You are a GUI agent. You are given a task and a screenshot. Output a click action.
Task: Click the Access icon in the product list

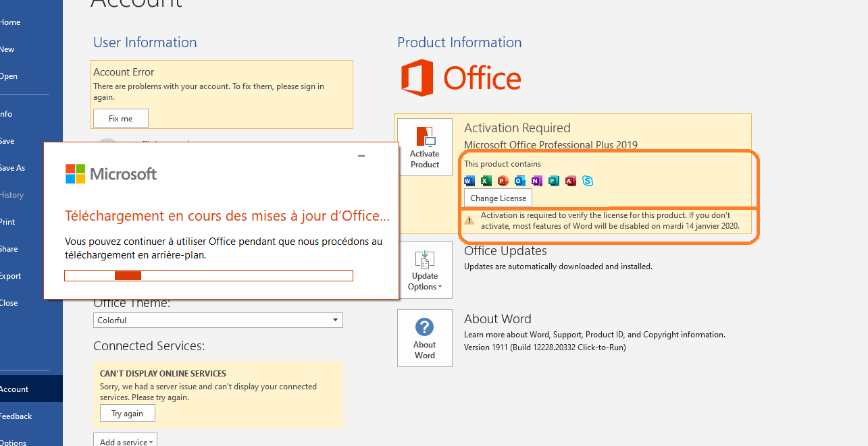[x=570, y=181]
